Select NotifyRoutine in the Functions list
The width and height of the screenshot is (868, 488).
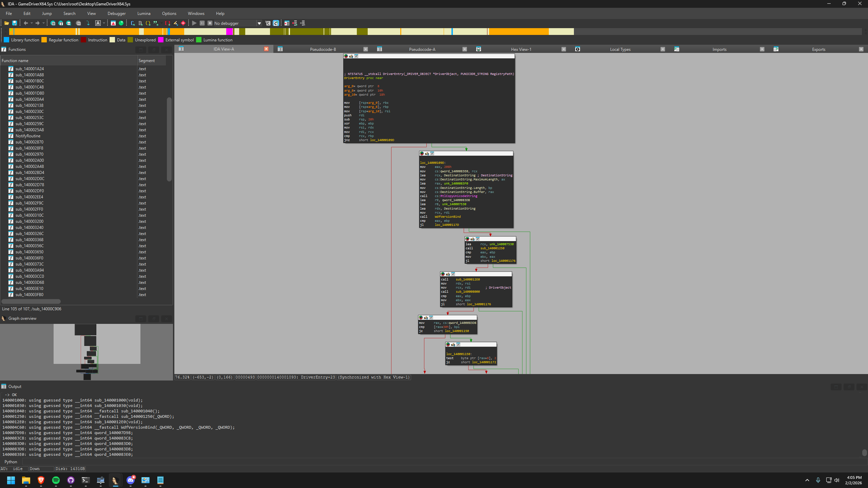point(28,136)
